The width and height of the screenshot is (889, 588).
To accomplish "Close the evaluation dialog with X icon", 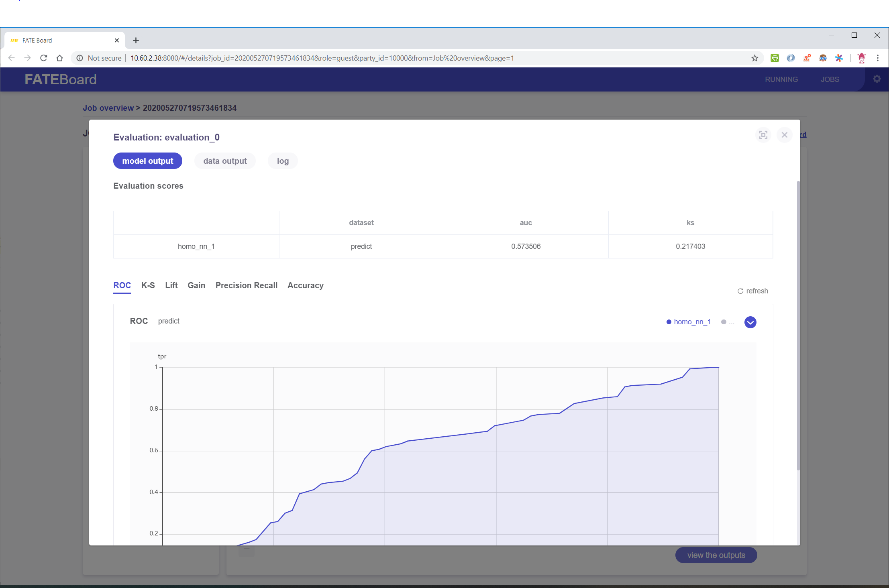I will (784, 135).
